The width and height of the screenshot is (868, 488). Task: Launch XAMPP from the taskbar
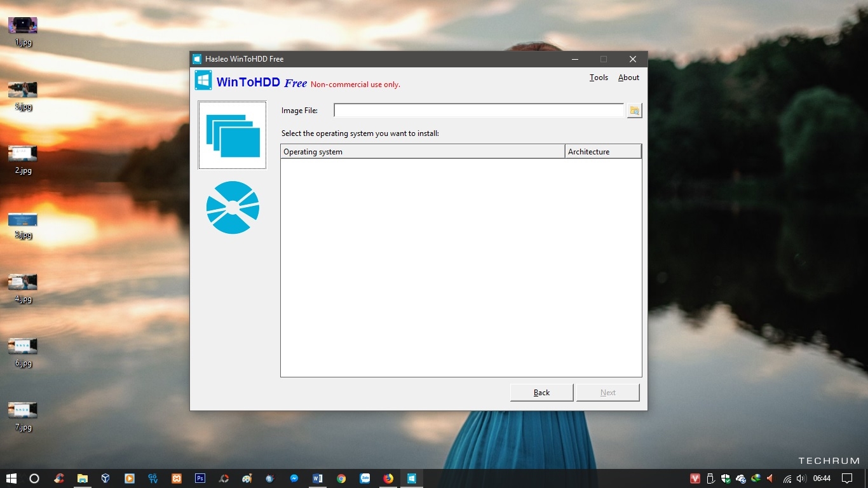[x=177, y=478]
